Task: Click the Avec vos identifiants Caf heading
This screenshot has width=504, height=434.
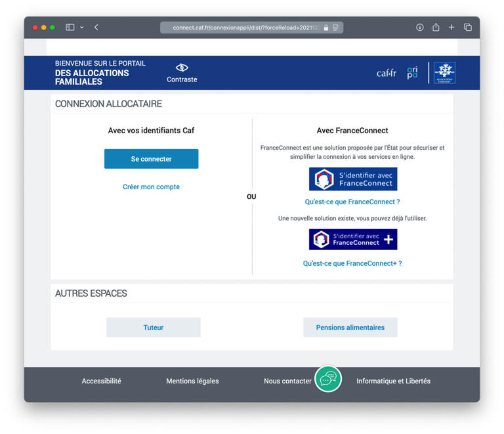Action: tap(151, 131)
